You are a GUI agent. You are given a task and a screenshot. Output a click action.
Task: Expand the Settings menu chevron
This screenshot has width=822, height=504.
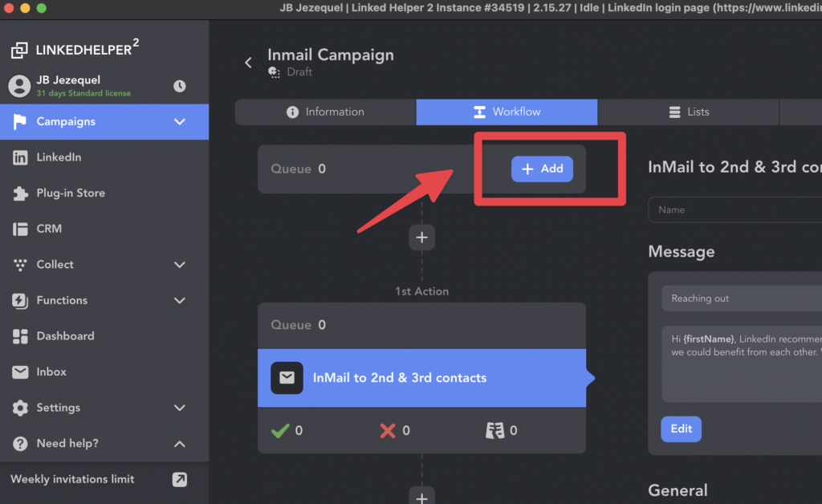[180, 408]
